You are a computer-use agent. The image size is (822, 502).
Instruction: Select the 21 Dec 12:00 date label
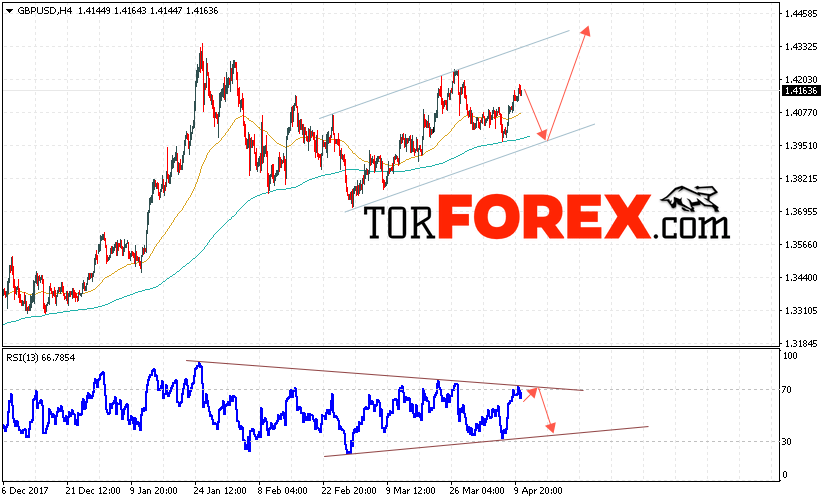(x=93, y=491)
